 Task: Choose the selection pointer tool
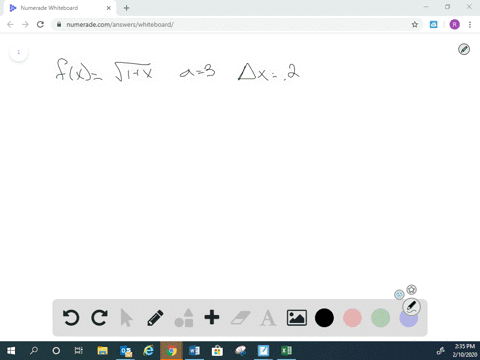tap(126, 318)
